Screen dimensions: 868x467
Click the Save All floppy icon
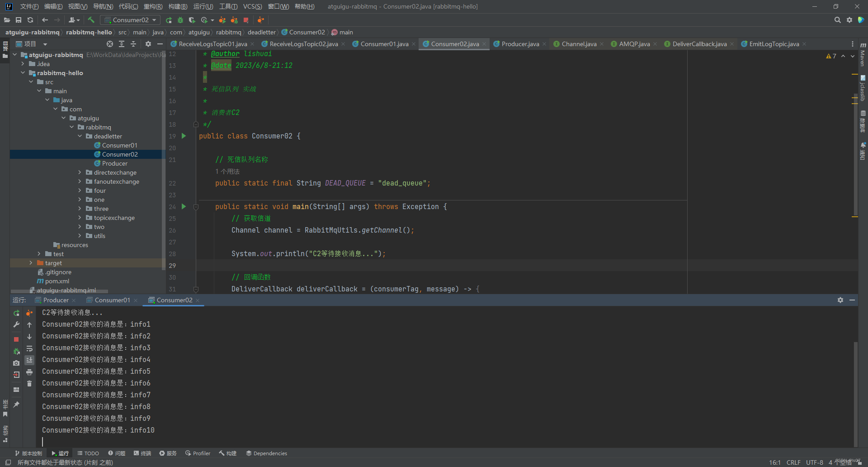(19, 20)
